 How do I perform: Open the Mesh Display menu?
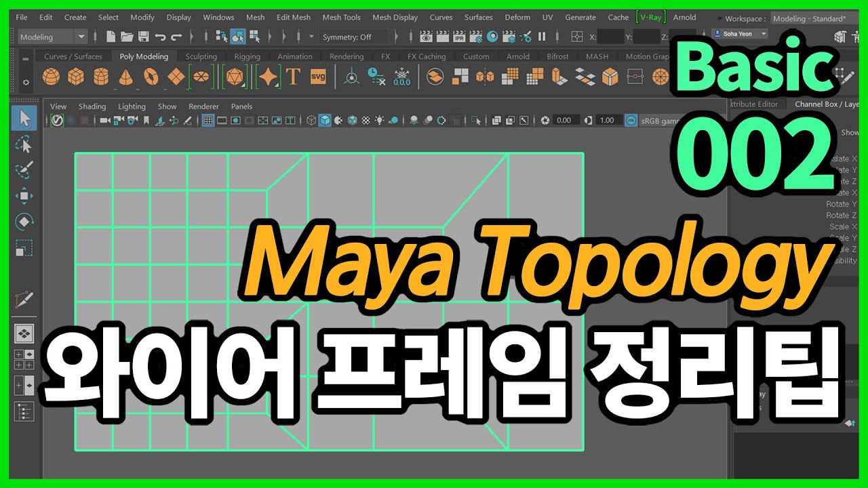(395, 18)
